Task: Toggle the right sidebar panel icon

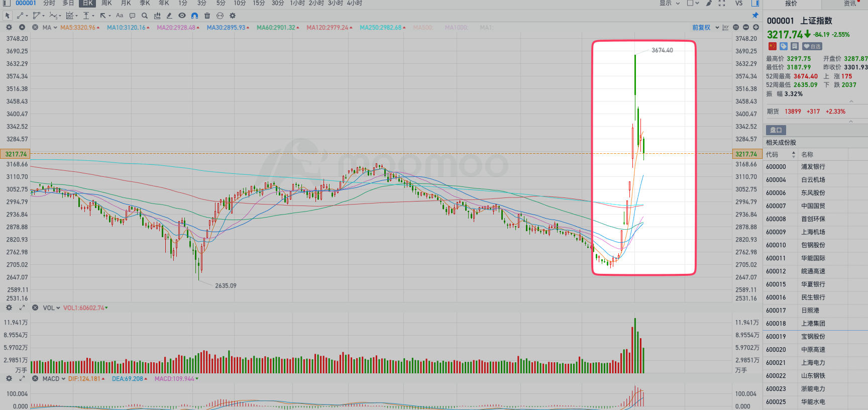Action: [x=755, y=3]
